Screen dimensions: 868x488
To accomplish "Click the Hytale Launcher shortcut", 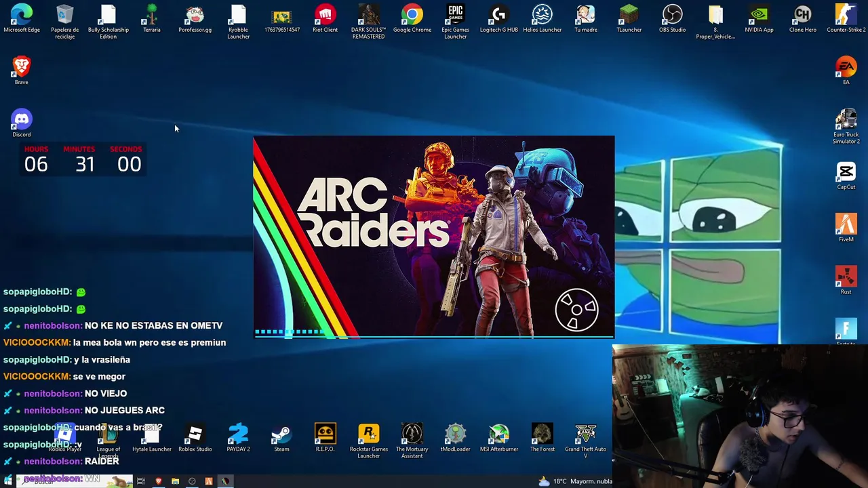I will coord(152,438).
